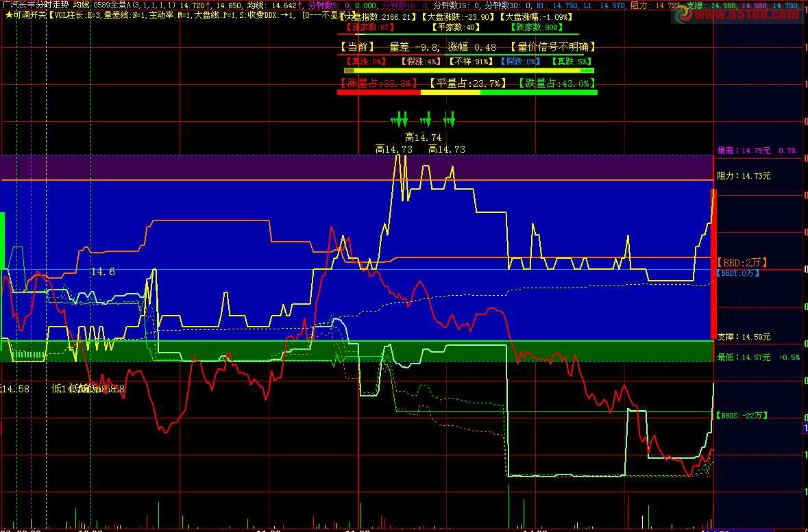Click the 高14.74 peak price label

coord(423,138)
